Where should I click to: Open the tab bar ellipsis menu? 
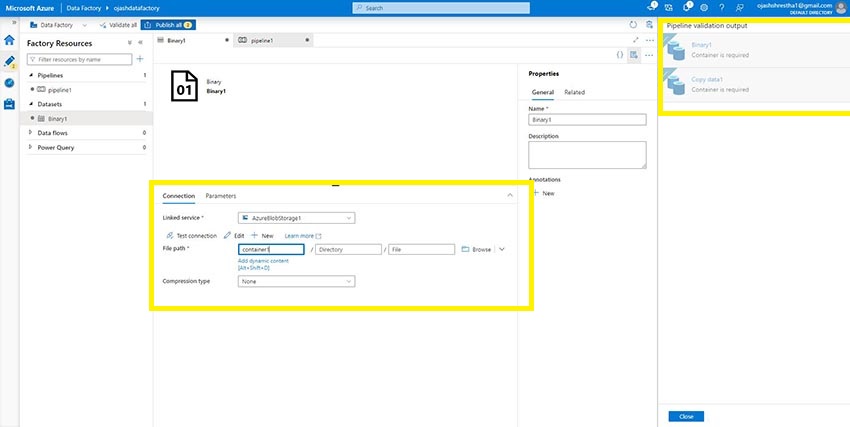tap(649, 40)
